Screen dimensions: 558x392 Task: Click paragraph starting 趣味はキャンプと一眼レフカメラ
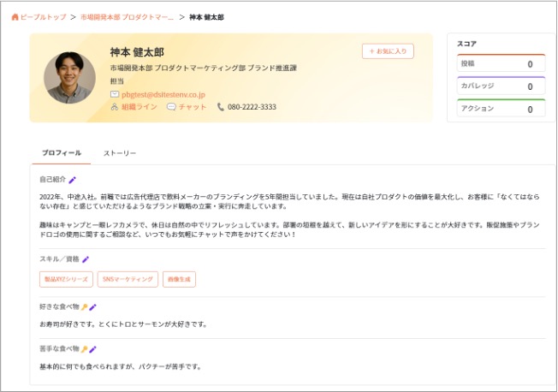(289, 229)
